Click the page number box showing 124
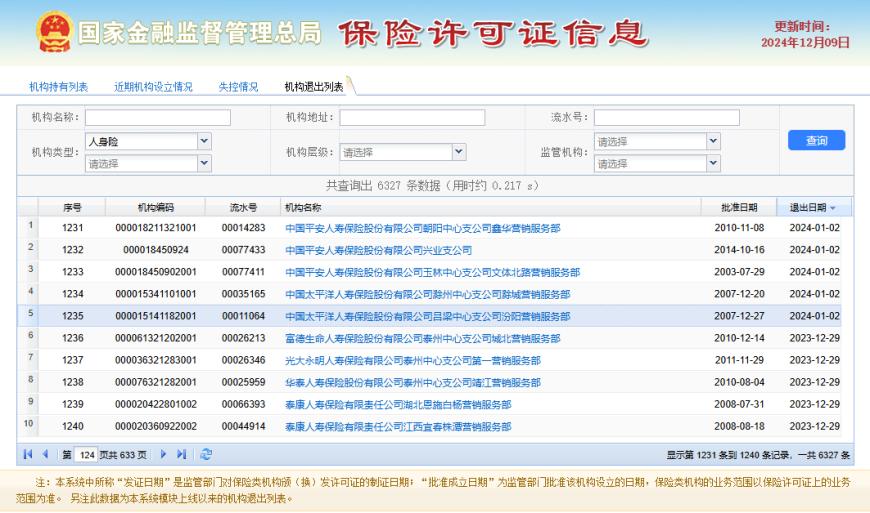 click(x=86, y=455)
